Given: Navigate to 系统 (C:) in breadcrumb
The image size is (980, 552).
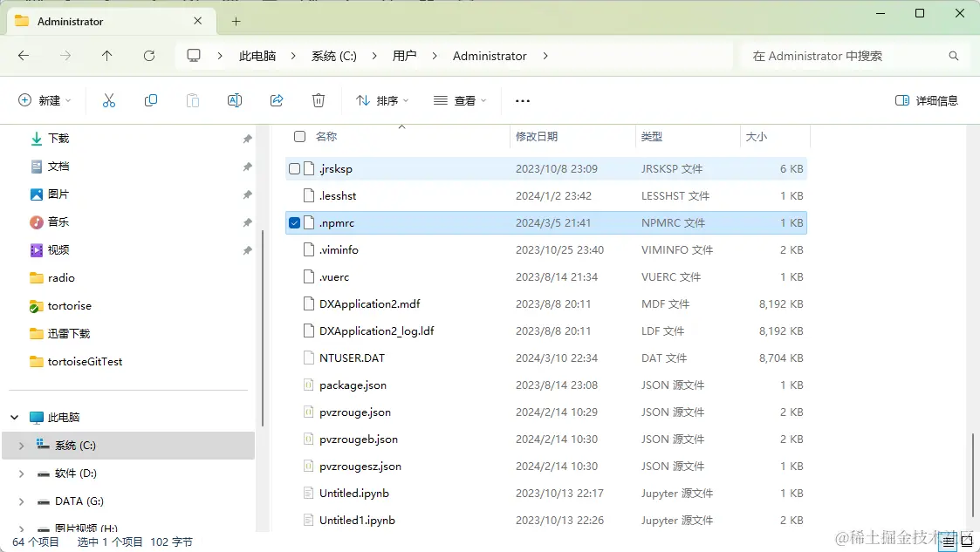Looking at the screenshot, I should [333, 56].
